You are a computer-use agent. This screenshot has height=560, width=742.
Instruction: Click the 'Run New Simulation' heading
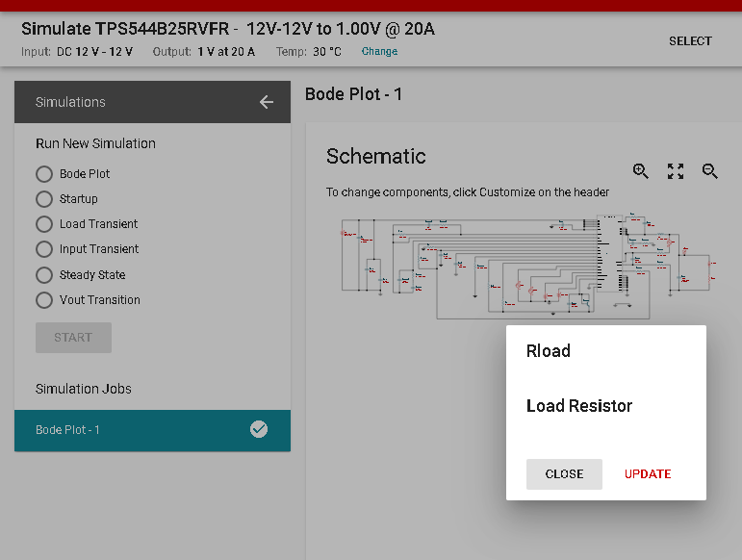(95, 143)
